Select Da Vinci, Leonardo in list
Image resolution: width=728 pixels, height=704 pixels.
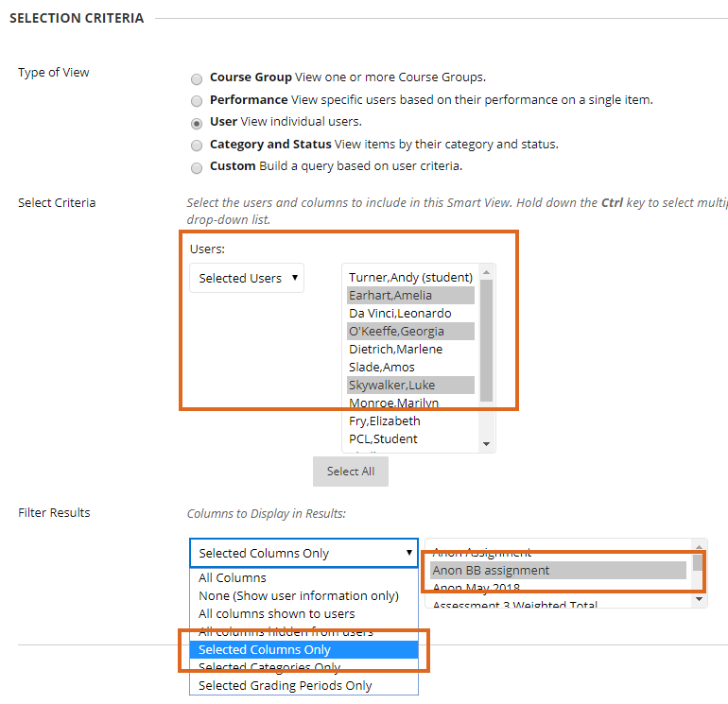pyautogui.click(x=400, y=313)
